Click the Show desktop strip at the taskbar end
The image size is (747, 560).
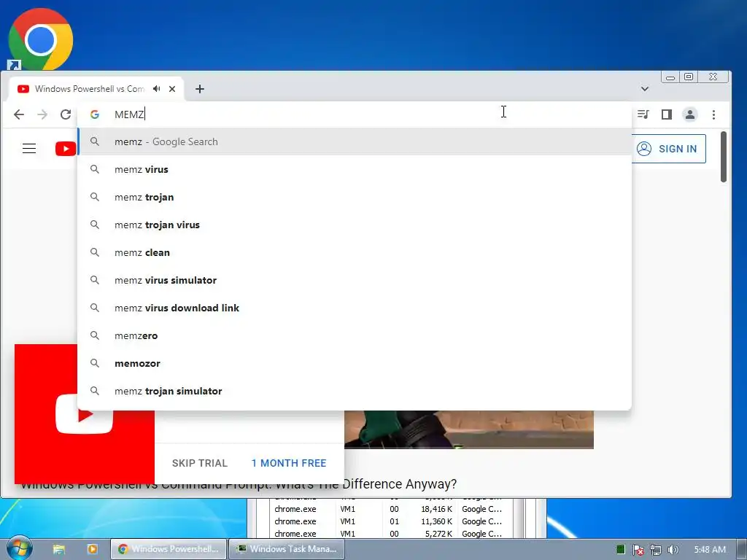(x=742, y=549)
